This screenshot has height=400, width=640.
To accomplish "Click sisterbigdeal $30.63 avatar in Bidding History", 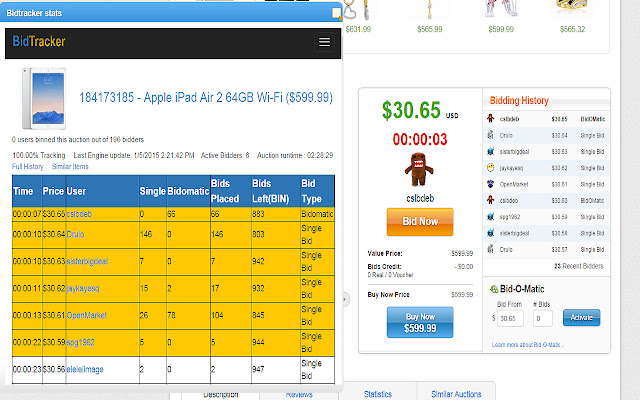I will coord(491,151).
